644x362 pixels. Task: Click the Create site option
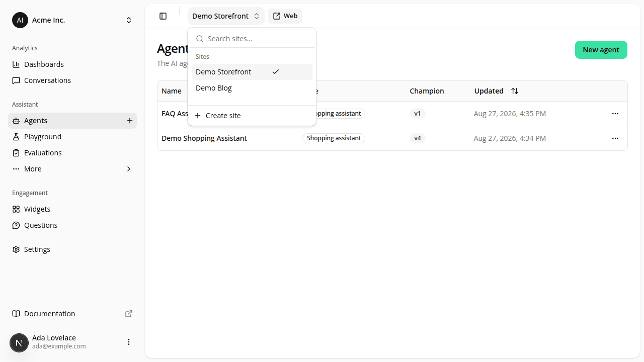252,116
